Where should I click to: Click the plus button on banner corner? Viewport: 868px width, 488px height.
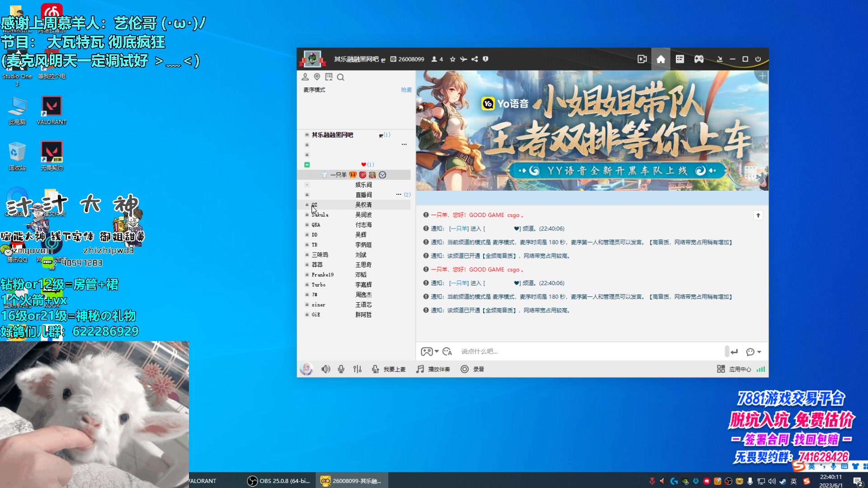tap(762, 76)
